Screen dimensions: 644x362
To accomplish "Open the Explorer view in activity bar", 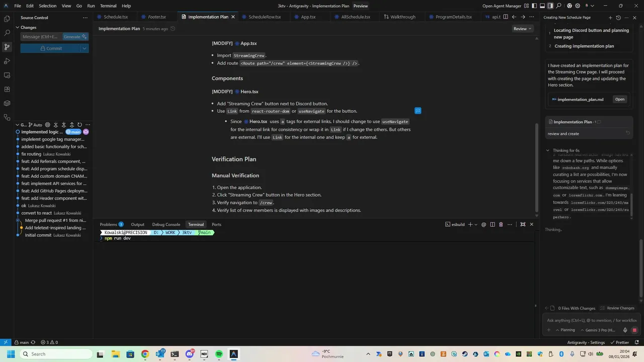I will [x=7, y=19].
